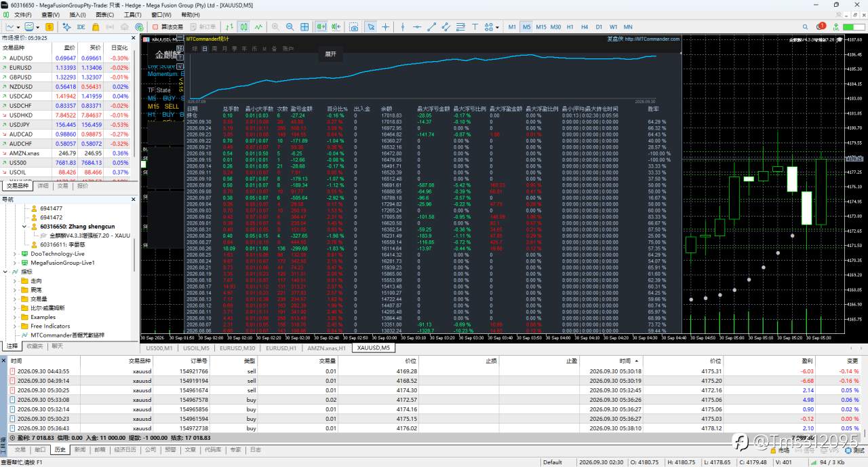868x467 pixels.
Task: Select the arrow cursor tool
Action: (x=371, y=27)
